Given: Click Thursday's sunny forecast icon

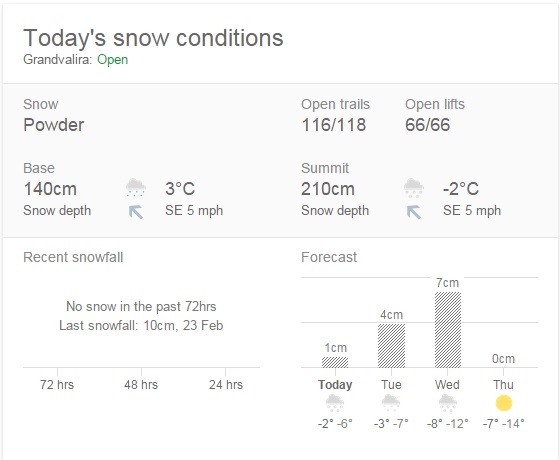Looking at the screenshot, I should (x=504, y=403).
